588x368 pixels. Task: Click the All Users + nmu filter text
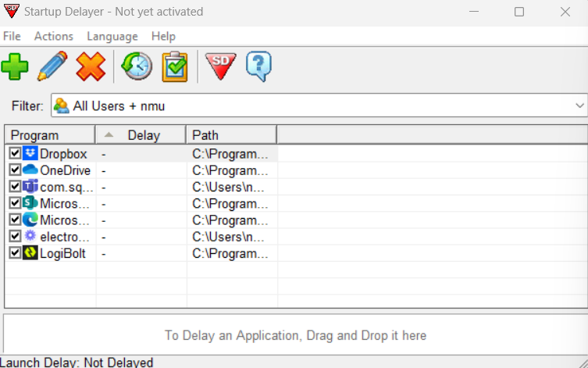pyautogui.click(x=119, y=106)
